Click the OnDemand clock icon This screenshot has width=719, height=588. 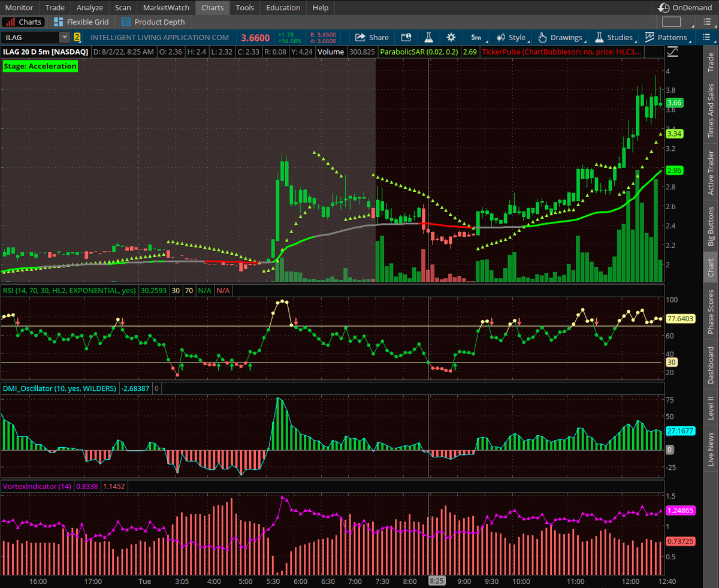[x=664, y=8]
